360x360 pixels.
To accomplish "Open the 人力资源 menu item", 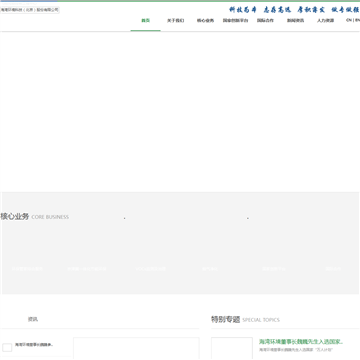I will pyautogui.click(x=325, y=21).
